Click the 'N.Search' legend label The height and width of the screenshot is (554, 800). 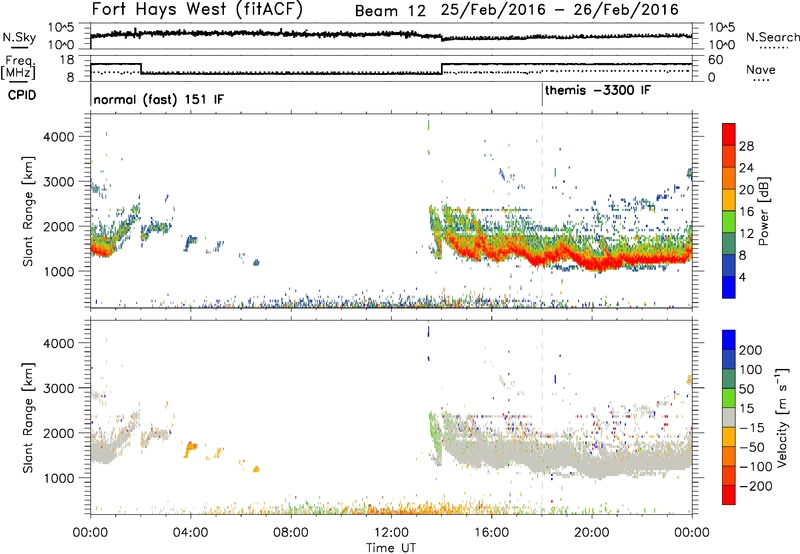click(x=773, y=37)
